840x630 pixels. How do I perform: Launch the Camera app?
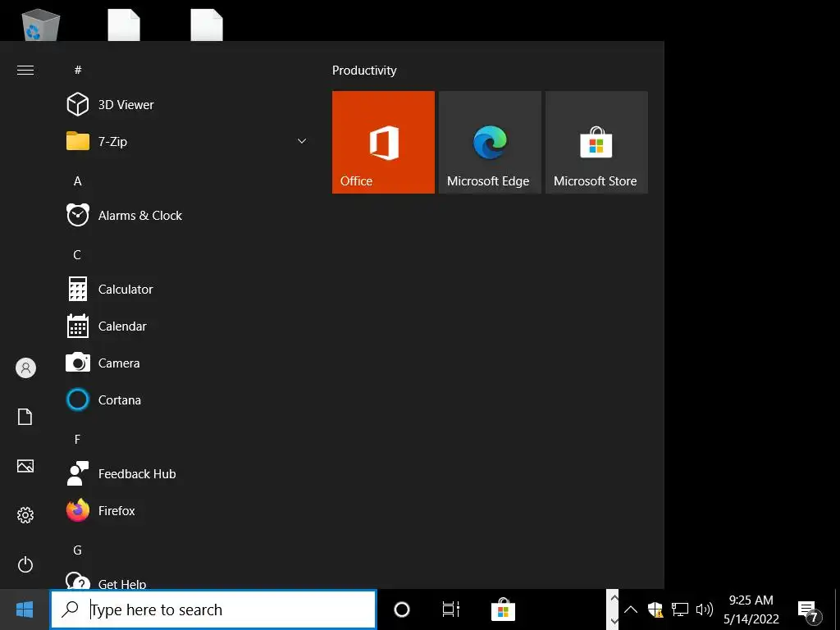pyautogui.click(x=185, y=363)
